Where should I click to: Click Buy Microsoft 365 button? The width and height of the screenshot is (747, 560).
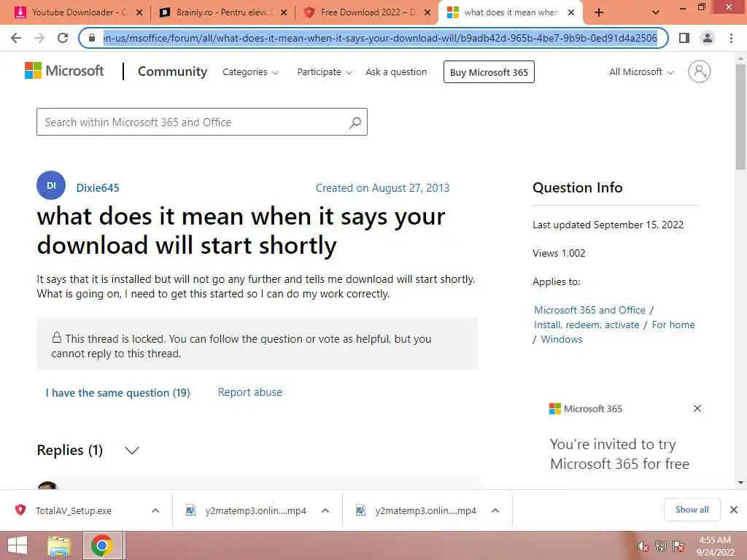click(x=489, y=72)
